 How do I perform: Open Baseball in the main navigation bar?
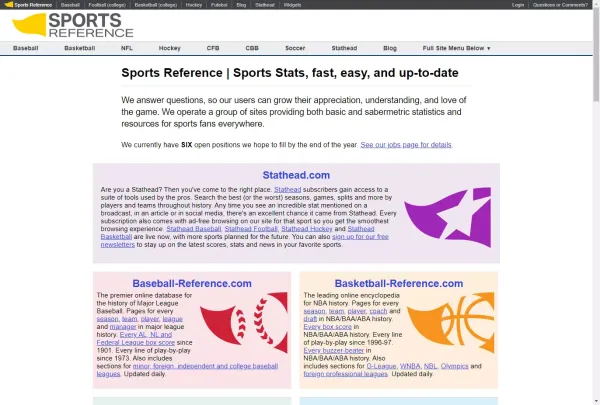(x=26, y=48)
